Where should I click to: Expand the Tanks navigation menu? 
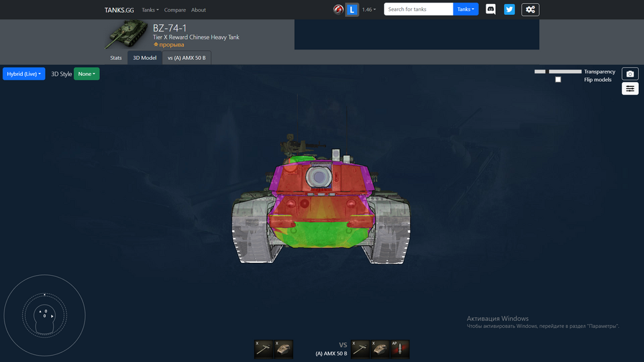(150, 10)
